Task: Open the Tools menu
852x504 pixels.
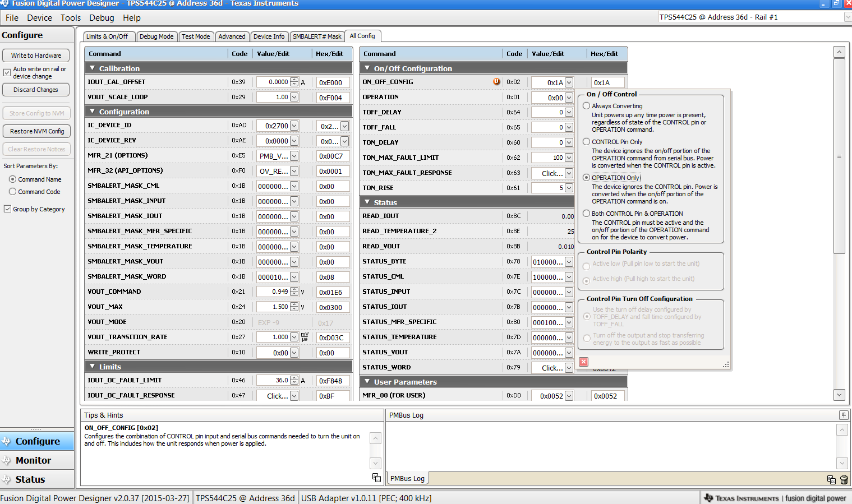Action: (x=71, y=18)
